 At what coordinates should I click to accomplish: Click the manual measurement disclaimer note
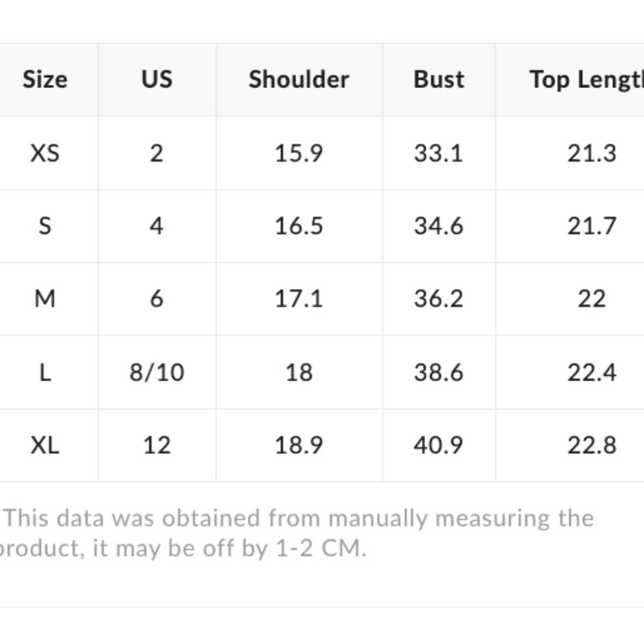click(x=296, y=533)
